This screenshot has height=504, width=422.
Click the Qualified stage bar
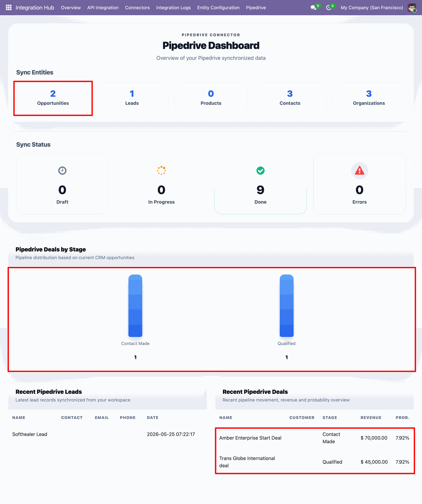(286, 306)
